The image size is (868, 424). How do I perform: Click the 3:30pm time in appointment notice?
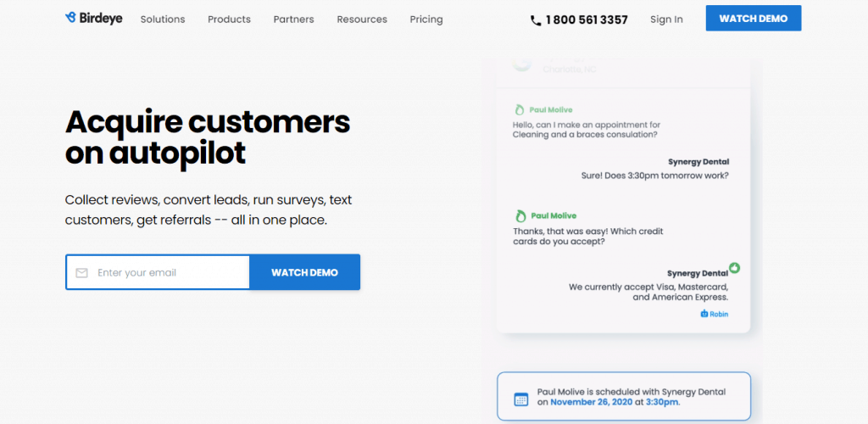pos(660,402)
